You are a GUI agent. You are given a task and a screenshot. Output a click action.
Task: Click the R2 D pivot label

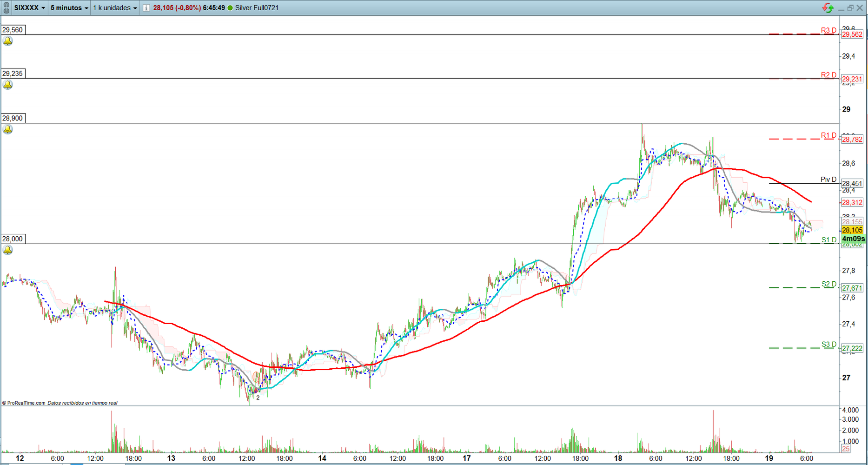tap(828, 75)
